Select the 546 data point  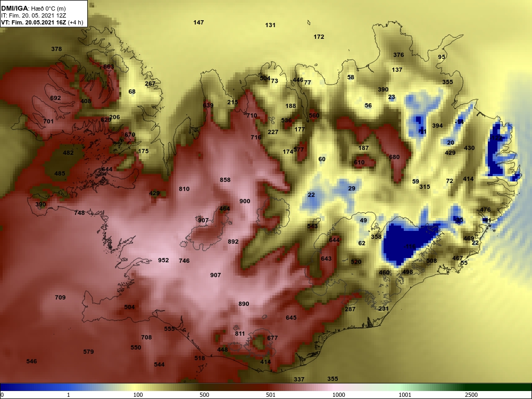pos(31,361)
